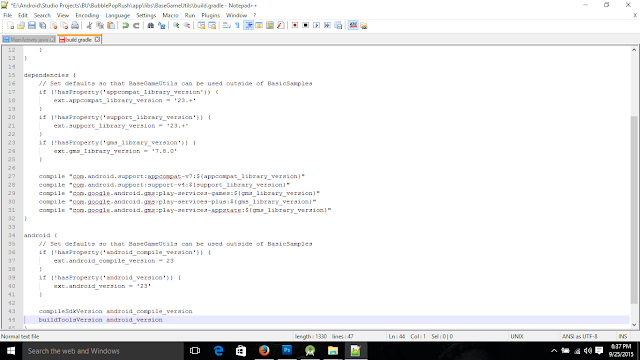Screen dimensions: 640x360
Task: Click the Print toolbar icon
Action: [x=75, y=26]
